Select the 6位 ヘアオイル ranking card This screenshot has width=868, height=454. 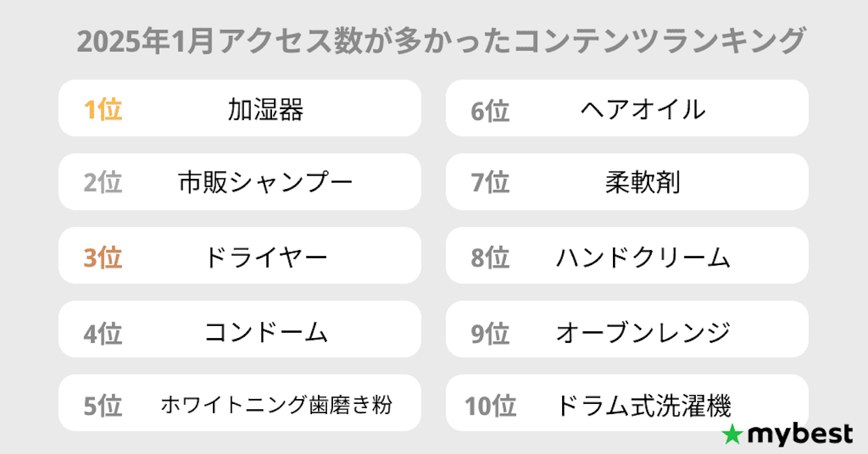(x=627, y=108)
